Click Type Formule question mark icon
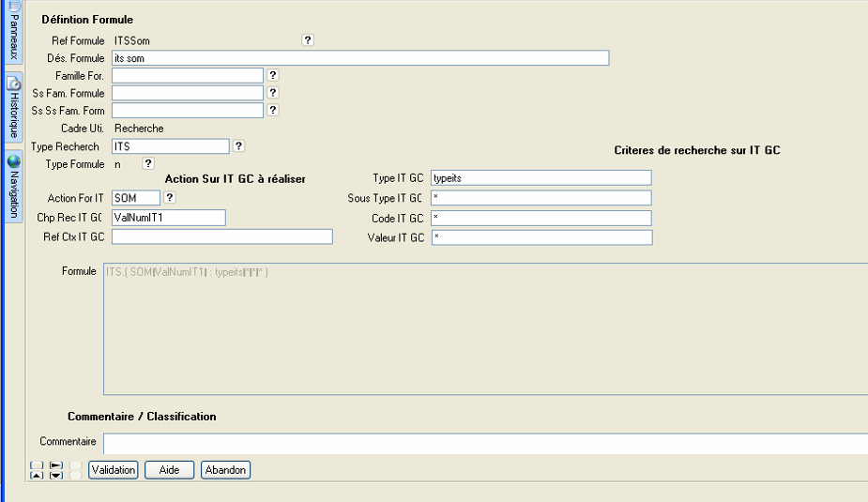This screenshot has width=868, height=502. pyautogui.click(x=147, y=163)
